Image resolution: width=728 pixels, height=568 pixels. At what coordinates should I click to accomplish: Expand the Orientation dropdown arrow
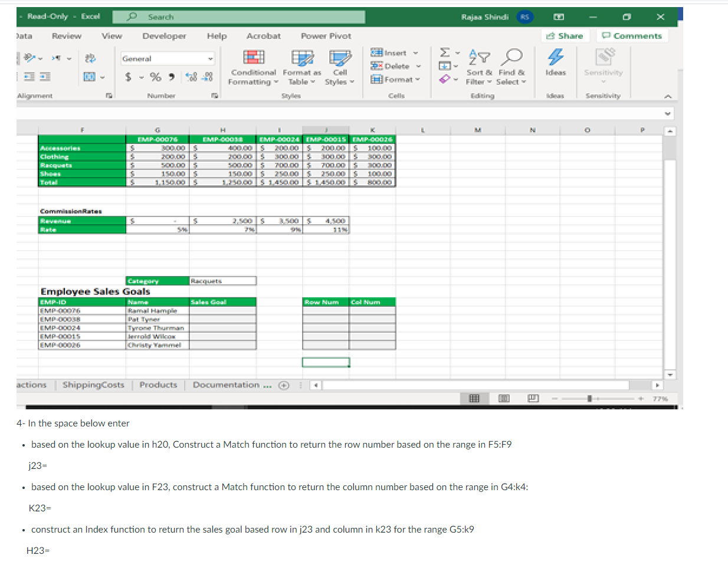point(40,58)
